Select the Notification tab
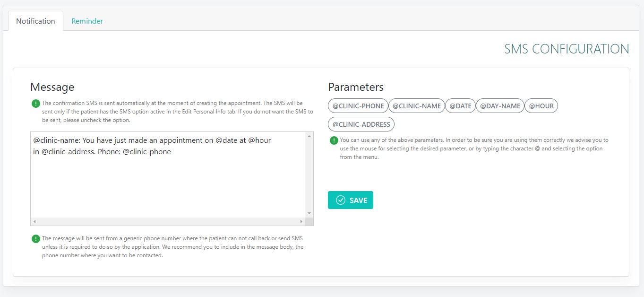Image resolution: width=644 pixels, height=297 pixels. tap(35, 21)
